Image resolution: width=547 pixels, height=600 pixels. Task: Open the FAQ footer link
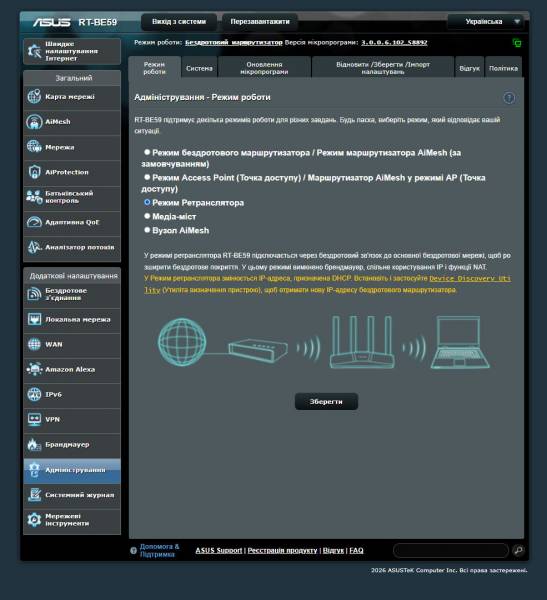tap(356, 550)
